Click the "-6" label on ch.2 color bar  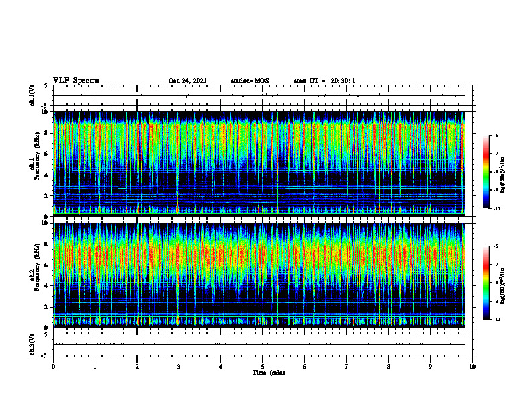tap(496, 246)
